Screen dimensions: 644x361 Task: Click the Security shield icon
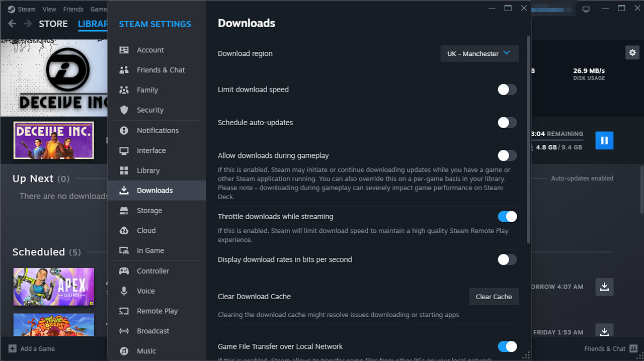pyautogui.click(x=124, y=110)
